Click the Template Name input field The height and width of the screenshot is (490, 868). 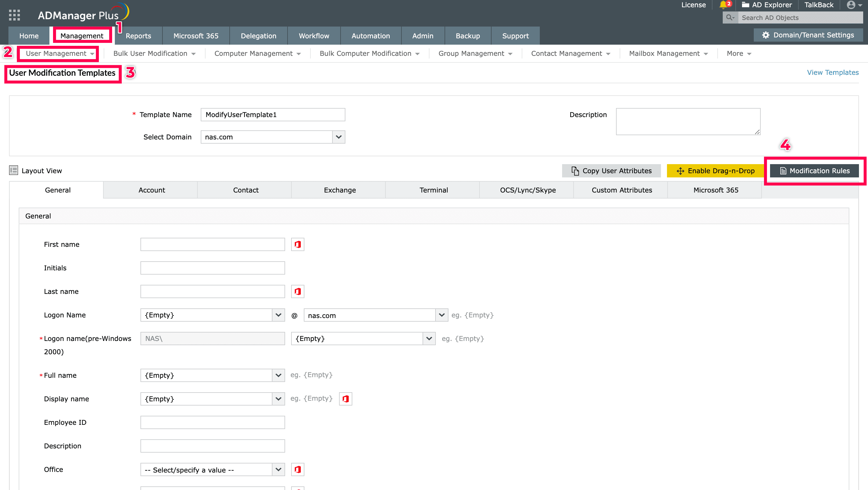tap(272, 115)
